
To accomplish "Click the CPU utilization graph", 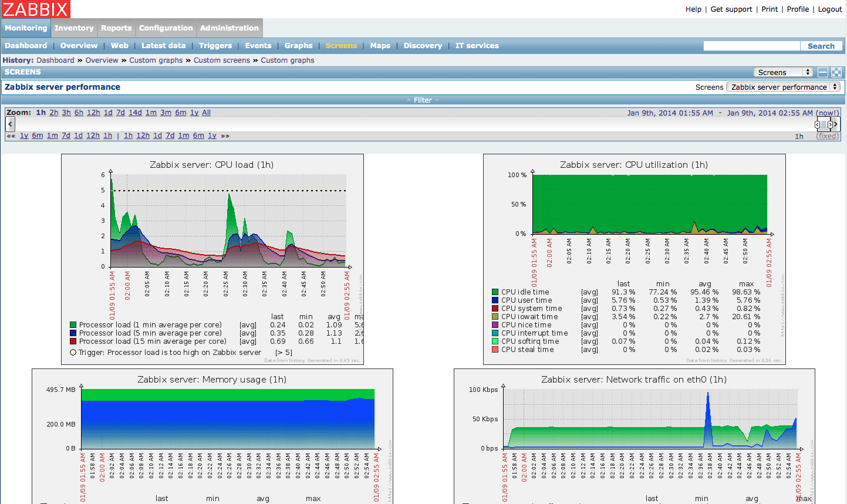I will click(635, 259).
